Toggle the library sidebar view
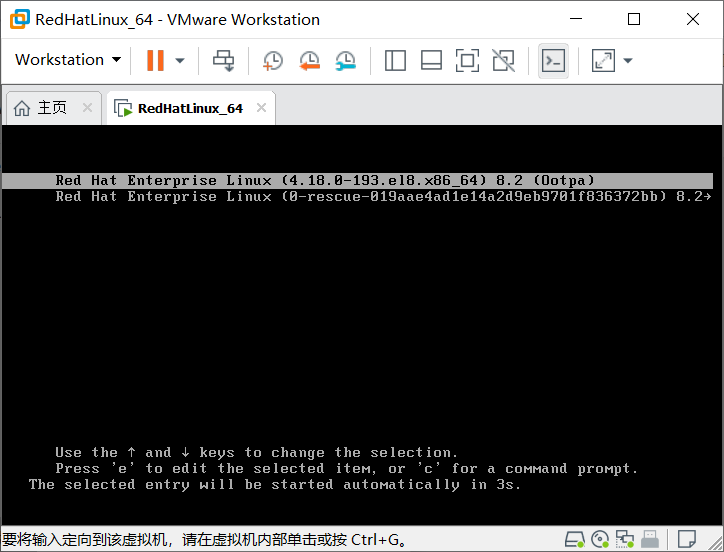 395,61
